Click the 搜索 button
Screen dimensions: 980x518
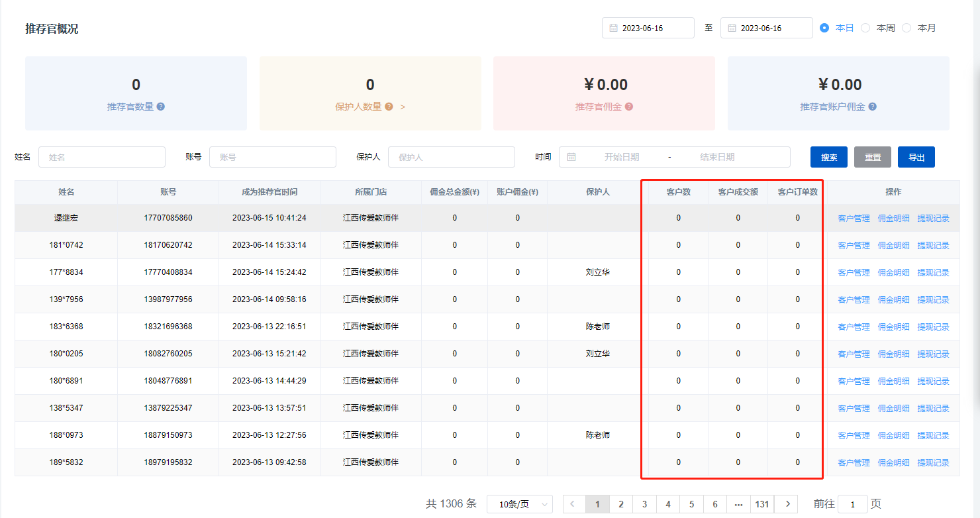[829, 157]
